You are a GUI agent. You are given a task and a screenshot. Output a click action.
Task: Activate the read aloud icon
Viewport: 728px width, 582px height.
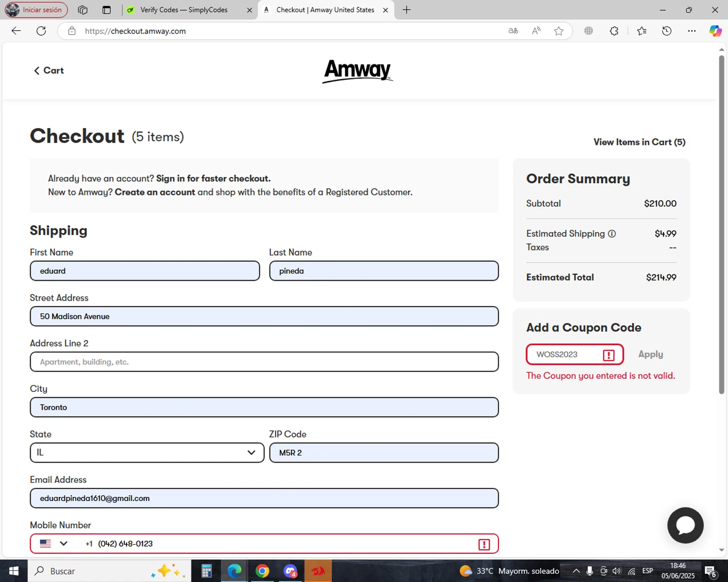536,31
